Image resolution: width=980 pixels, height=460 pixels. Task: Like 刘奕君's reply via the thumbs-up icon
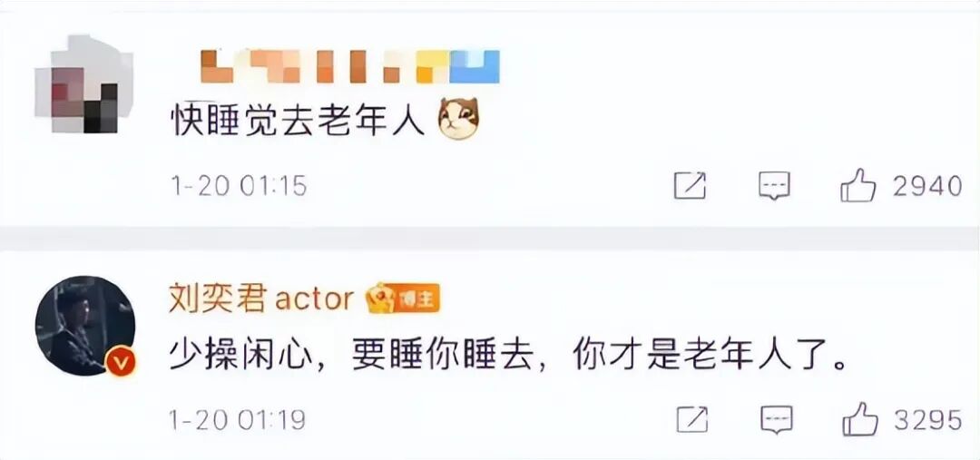[860, 419]
